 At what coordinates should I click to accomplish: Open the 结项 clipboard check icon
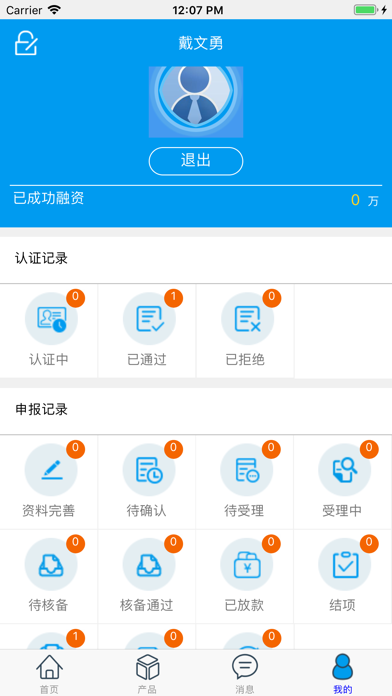pos(345,565)
